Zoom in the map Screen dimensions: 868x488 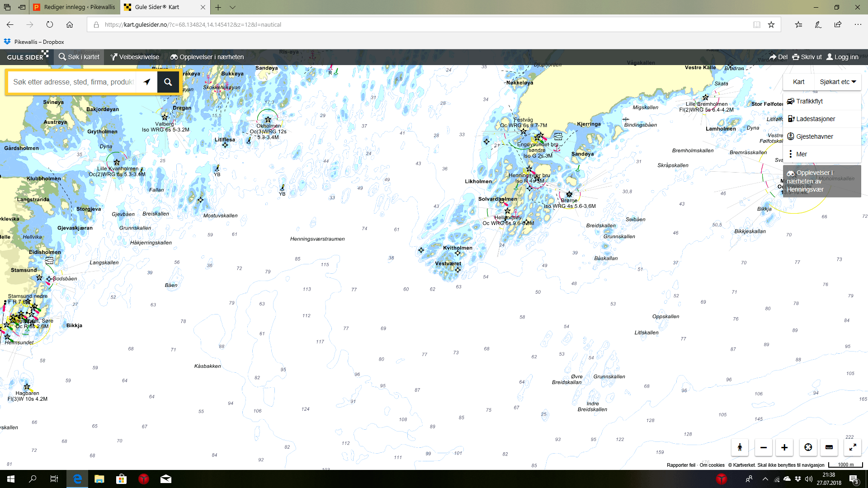[784, 447]
